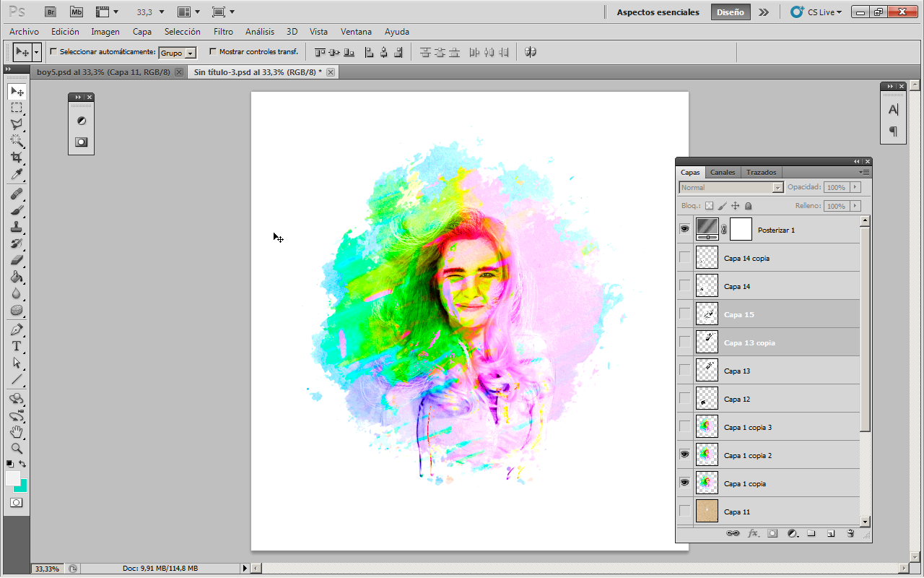
Task: Open the Ventana menu
Action: pos(357,32)
